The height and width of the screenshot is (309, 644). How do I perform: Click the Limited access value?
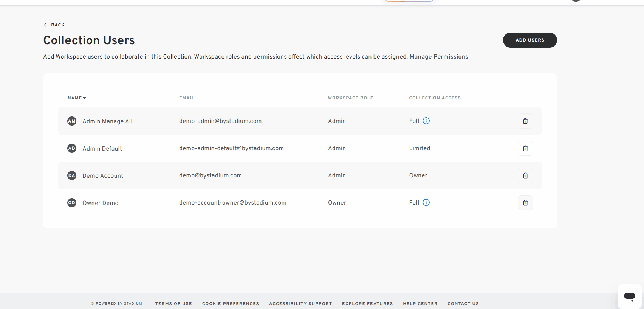tap(420, 148)
